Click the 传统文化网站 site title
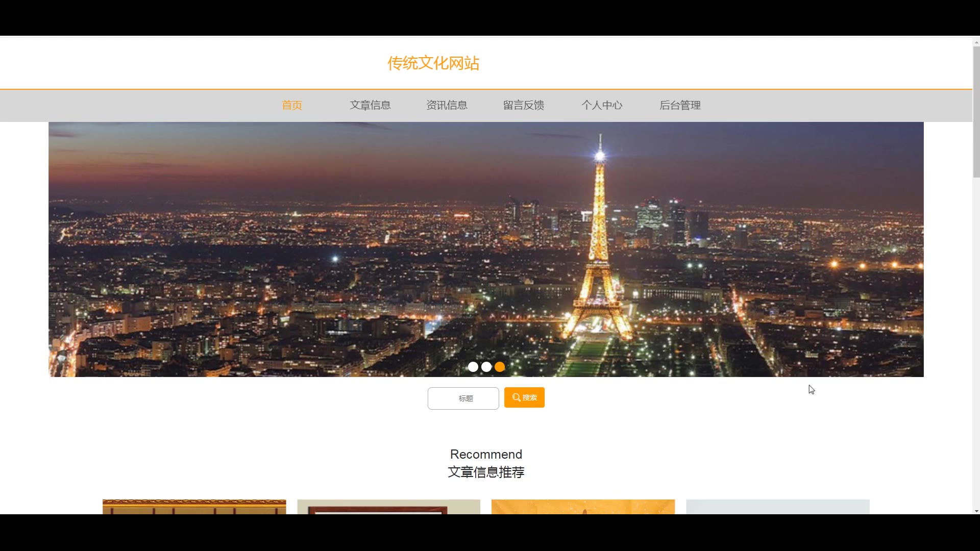Image resolution: width=980 pixels, height=551 pixels. pos(433,63)
